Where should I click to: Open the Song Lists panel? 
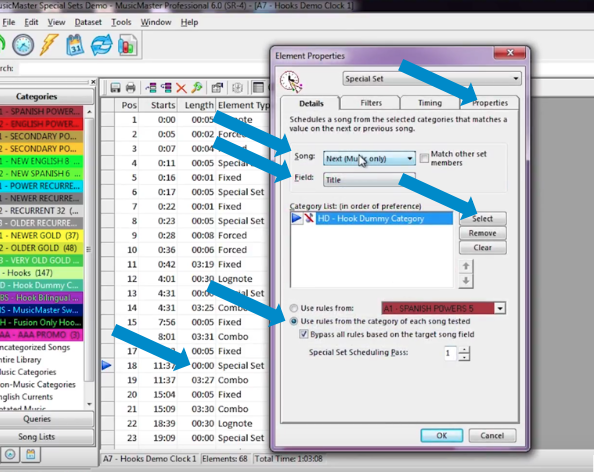[x=37, y=437]
